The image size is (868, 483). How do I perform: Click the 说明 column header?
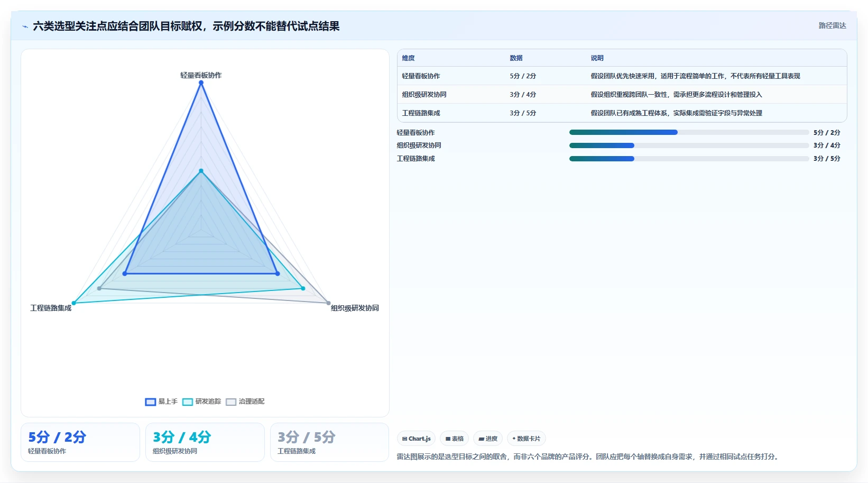pyautogui.click(x=597, y=58)
